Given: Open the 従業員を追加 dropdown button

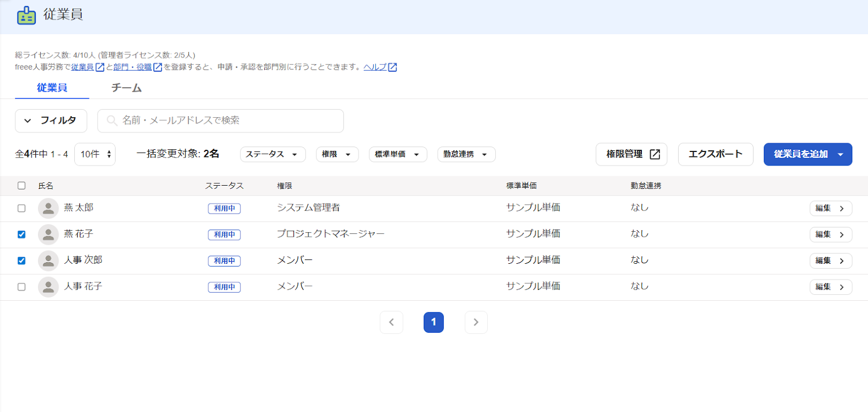Looking at the screenshot, I should pyautogui.click(x=808, y=154).
